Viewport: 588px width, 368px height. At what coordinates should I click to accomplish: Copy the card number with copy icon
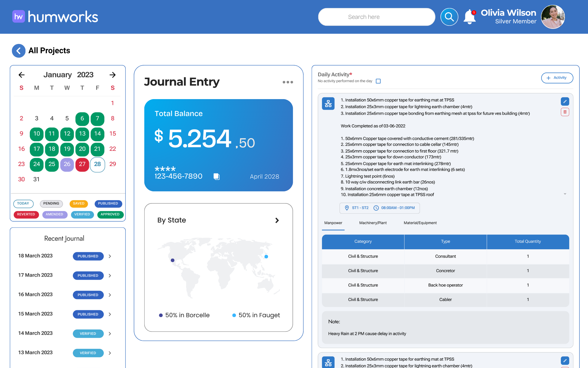[x=217, y=176]
